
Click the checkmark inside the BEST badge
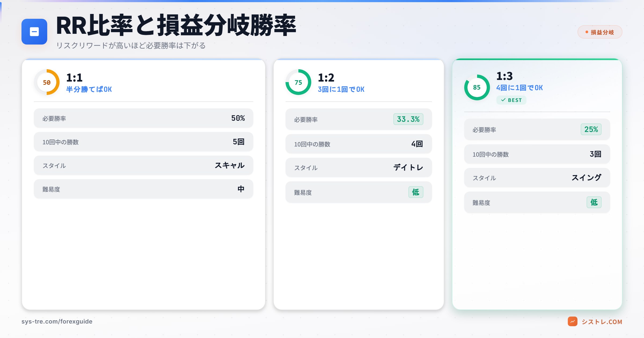point(503,100)
